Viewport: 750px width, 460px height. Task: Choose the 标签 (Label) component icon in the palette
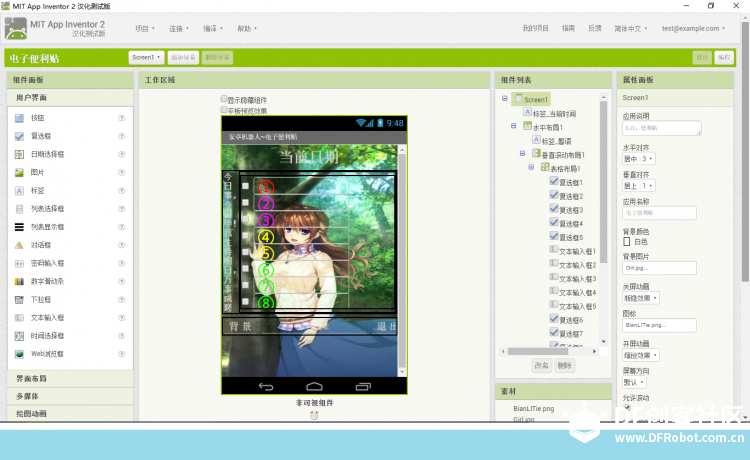pyautogui.click(x=19, y=191)
